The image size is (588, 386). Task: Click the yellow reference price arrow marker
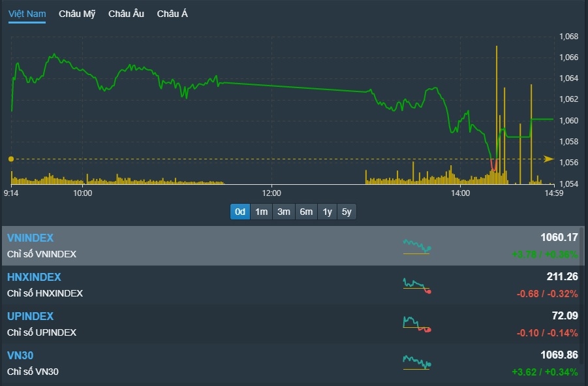[549, 159]
